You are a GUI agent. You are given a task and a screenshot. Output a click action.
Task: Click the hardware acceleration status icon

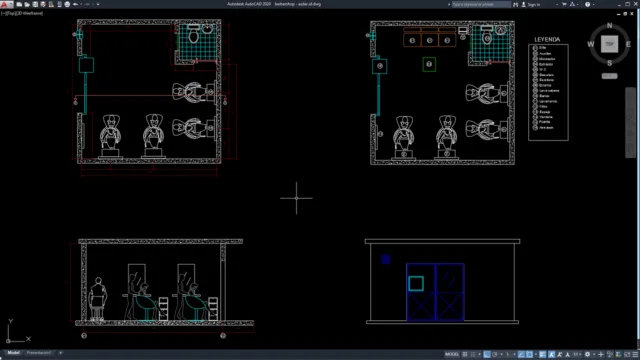tap(618, 355)
